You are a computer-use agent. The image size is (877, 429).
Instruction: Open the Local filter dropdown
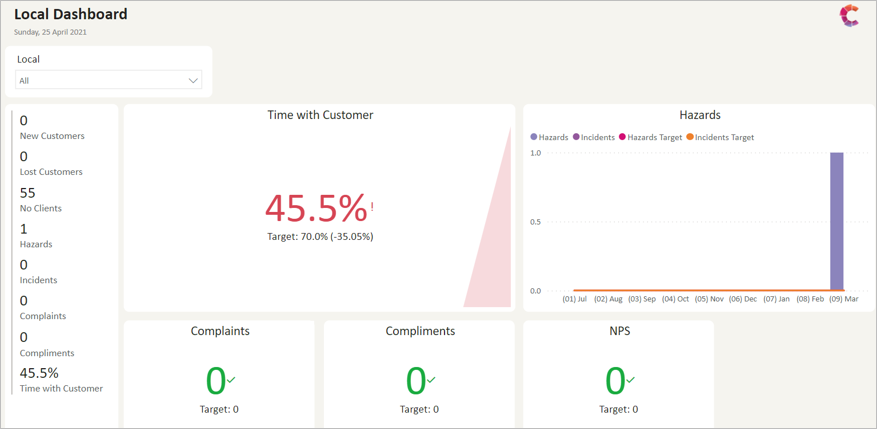coord(108,81)
